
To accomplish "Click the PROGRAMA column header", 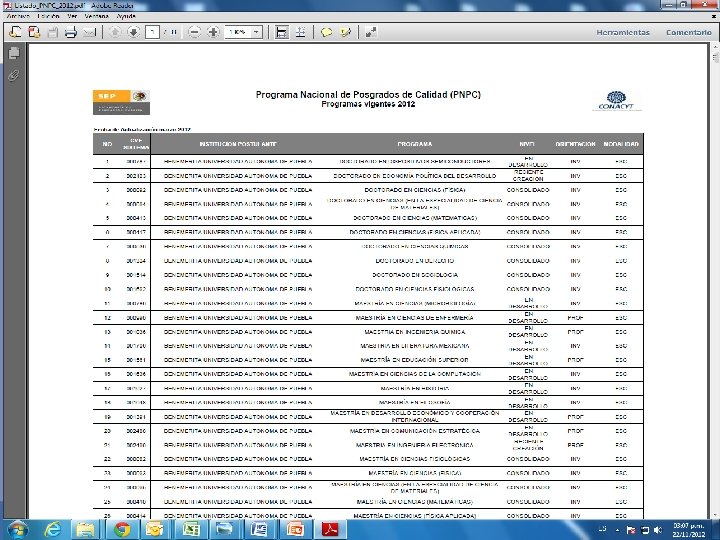I will click(x=415, y=144).
